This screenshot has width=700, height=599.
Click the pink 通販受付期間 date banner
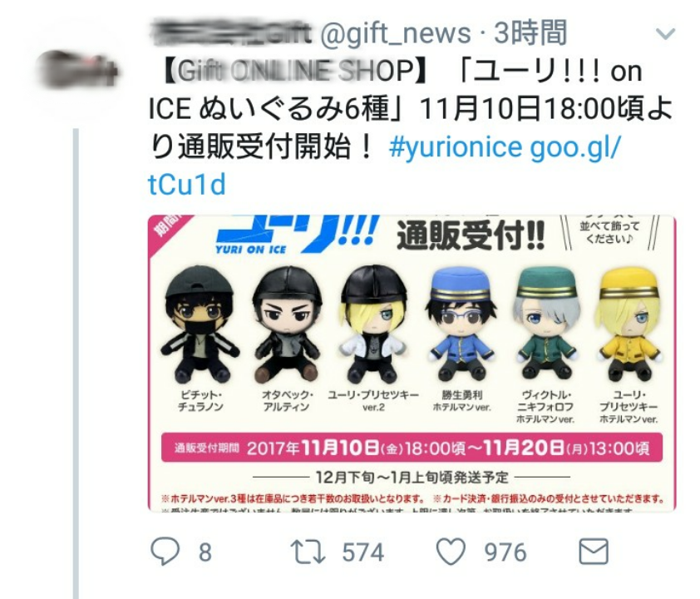[412, 447]
